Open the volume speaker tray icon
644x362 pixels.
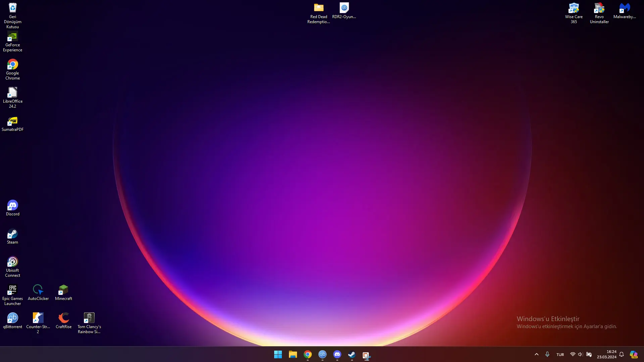point(580,354)
